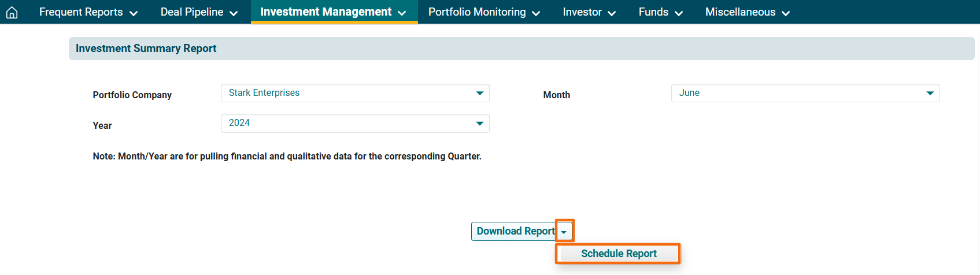The image size is (980, 275).
Task: Click the Home icon in navigation bar
Action: coord(12,12)
